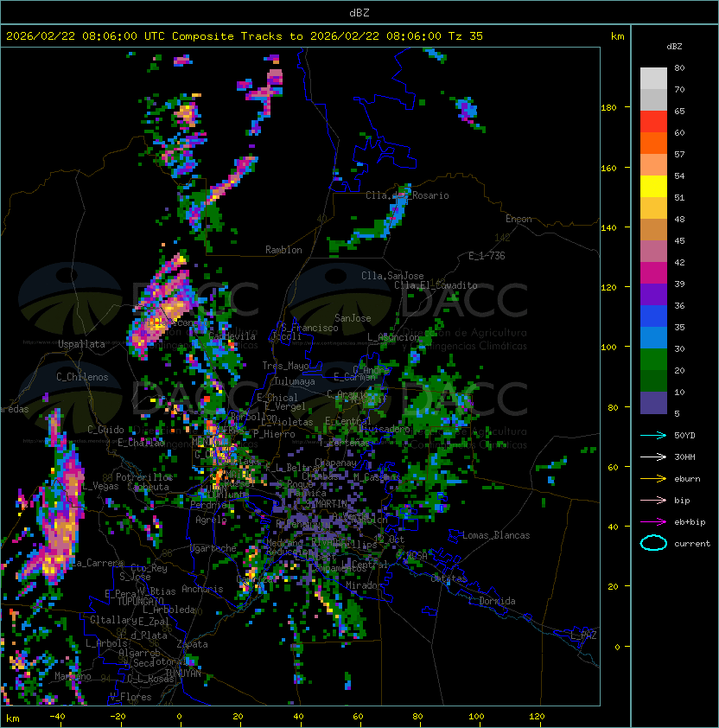
Task: Select the magenta swatch below 42 dBZ
Action: (653, 273)
